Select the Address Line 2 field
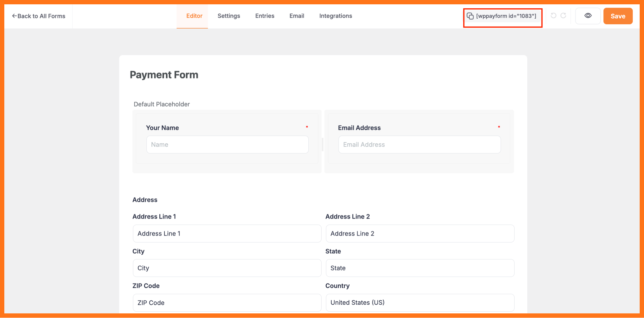The height and width of the screenshot is (318, 644). 420,234
